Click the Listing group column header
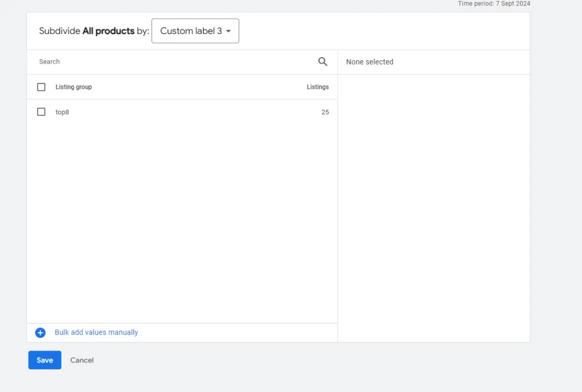The image size is (582, 392). [x=74, y=87]
